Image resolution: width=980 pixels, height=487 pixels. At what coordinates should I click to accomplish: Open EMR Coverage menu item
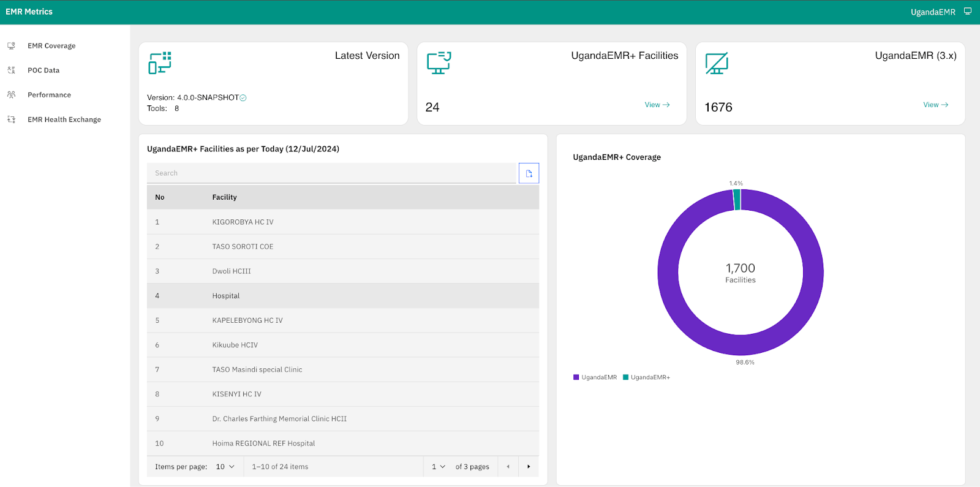point(51,46)
